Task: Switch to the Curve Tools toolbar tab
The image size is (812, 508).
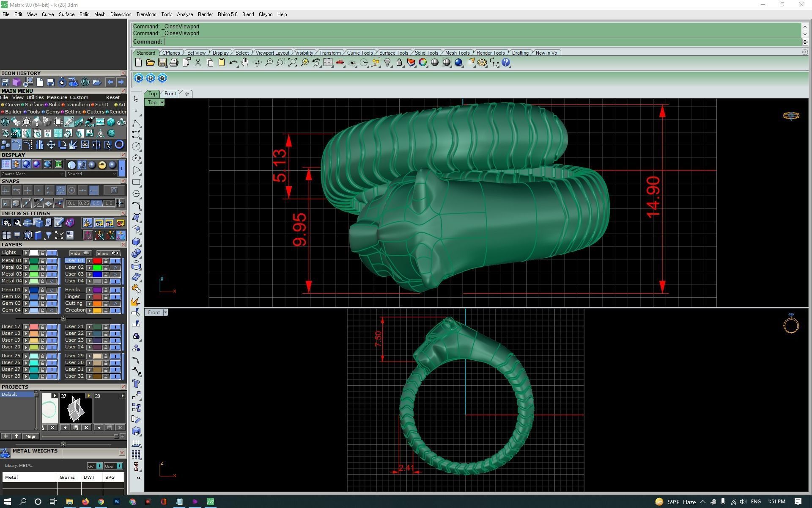Action: point(360,53)
